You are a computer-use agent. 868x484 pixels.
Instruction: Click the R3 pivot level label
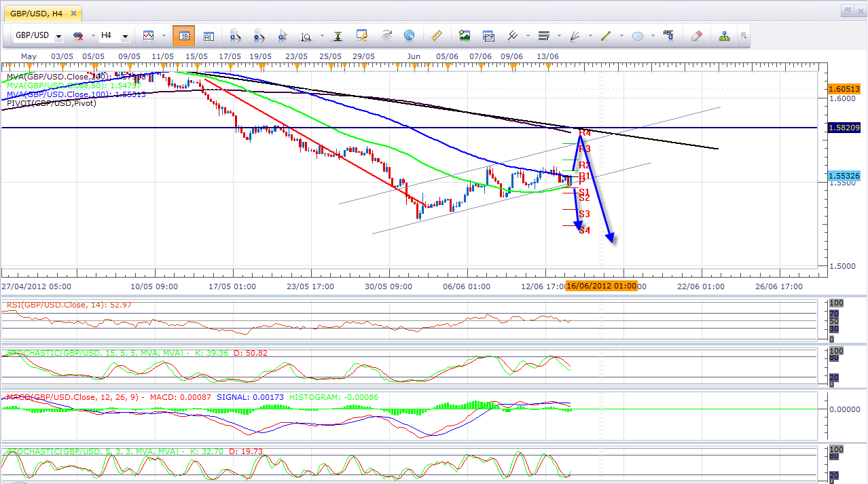pos(585,149)
